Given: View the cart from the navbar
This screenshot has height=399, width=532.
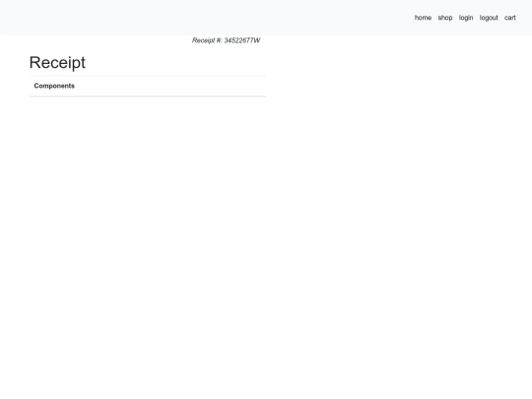Looking at the screenshot, I should [x=510, y=18].
